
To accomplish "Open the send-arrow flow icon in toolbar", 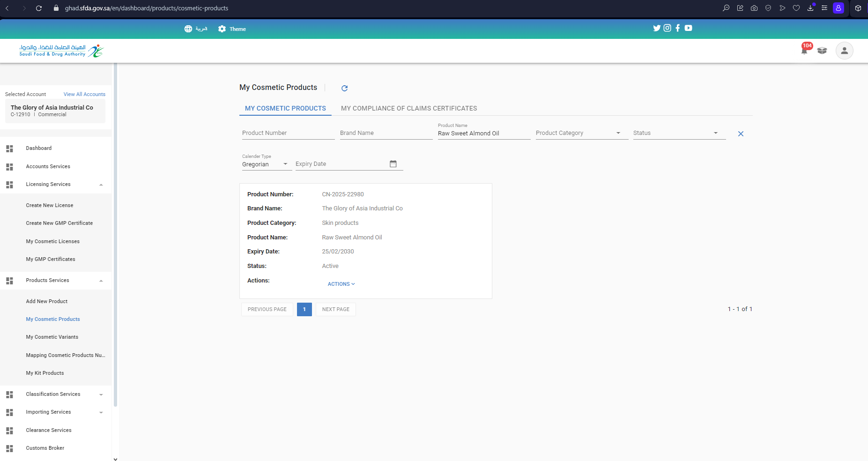I will click(782, 8).
